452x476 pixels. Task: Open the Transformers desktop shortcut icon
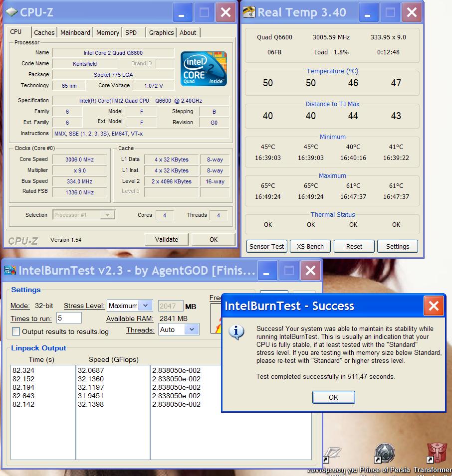tap(437, 453)
